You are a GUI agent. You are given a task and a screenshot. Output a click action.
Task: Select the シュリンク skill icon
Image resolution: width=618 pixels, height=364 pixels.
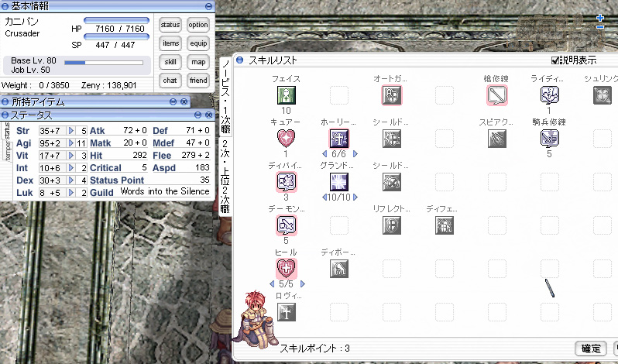tap(603, 95)
